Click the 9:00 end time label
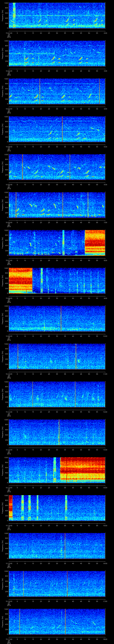The width and height of the screenshot is (114, 644). tap(105, 298)
